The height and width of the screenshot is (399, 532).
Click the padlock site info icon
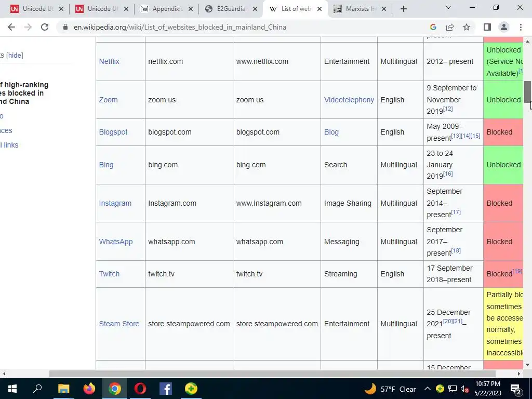click(65, 27)
